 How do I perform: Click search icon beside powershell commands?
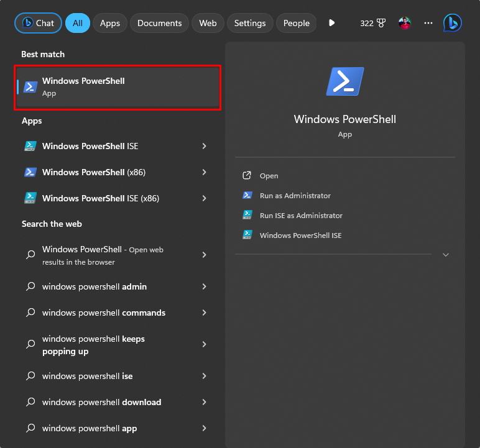click(30, 313)
